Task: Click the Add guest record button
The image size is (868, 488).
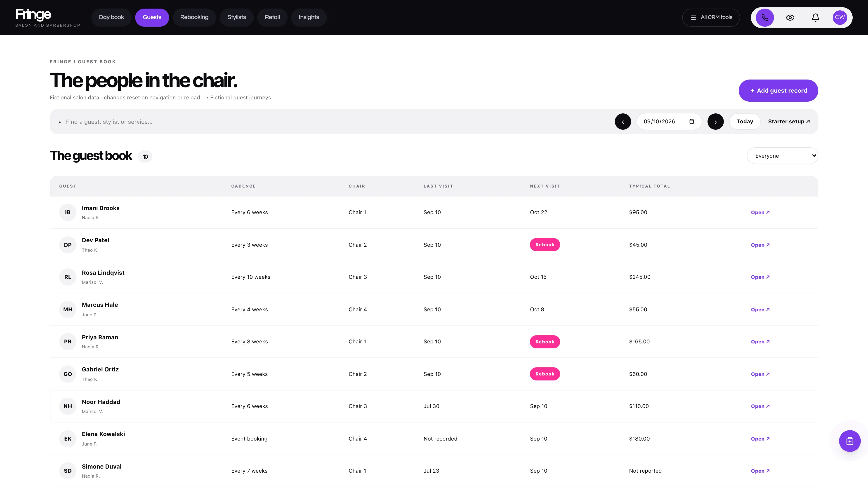Action: (778, 91)
